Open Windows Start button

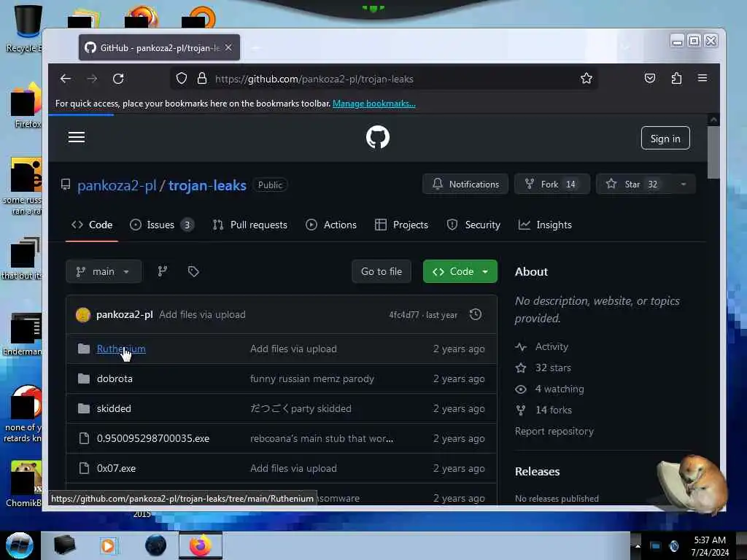(20, 545)
